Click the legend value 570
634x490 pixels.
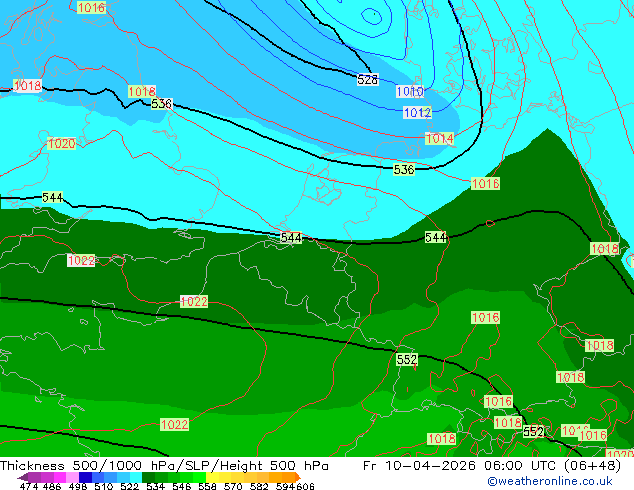(x=233, y=486)
